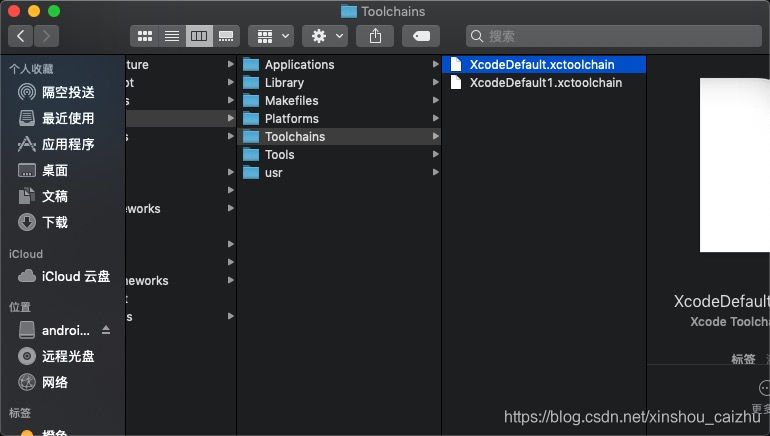Select the androi... volume in the sidebar
This screenshot has height=436, width=770.
point(54,330)
